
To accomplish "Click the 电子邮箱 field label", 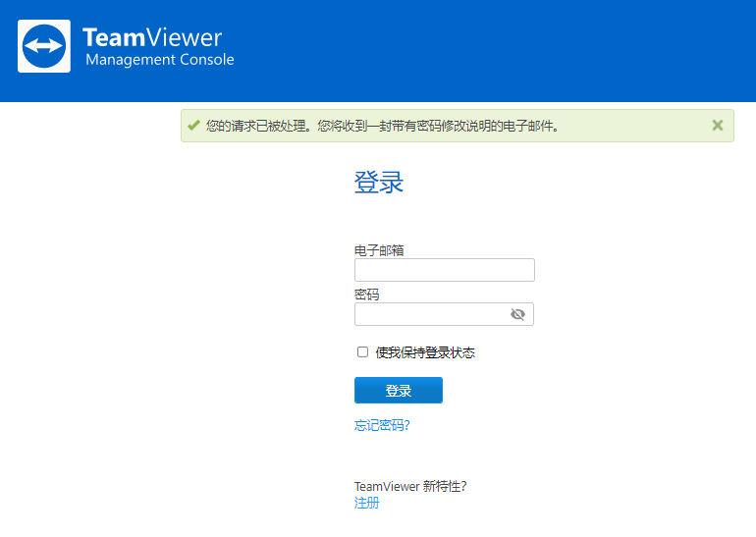I will [379, 250].
